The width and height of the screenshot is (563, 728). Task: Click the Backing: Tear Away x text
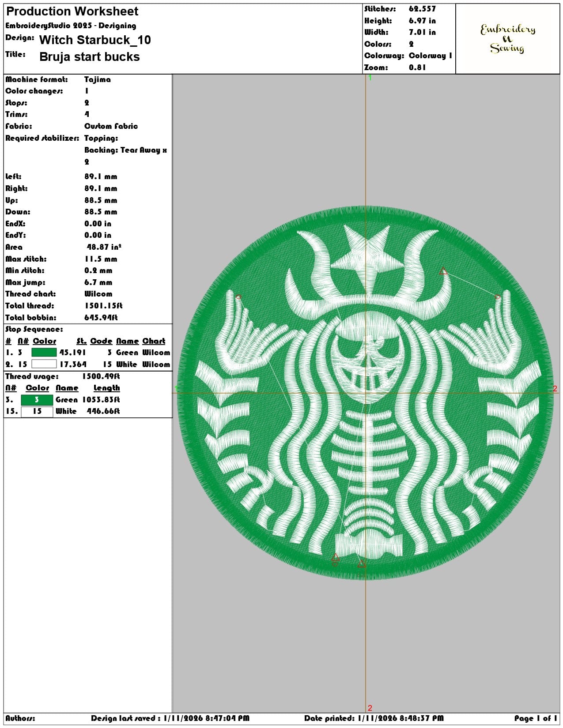click(x=126, y=150)
